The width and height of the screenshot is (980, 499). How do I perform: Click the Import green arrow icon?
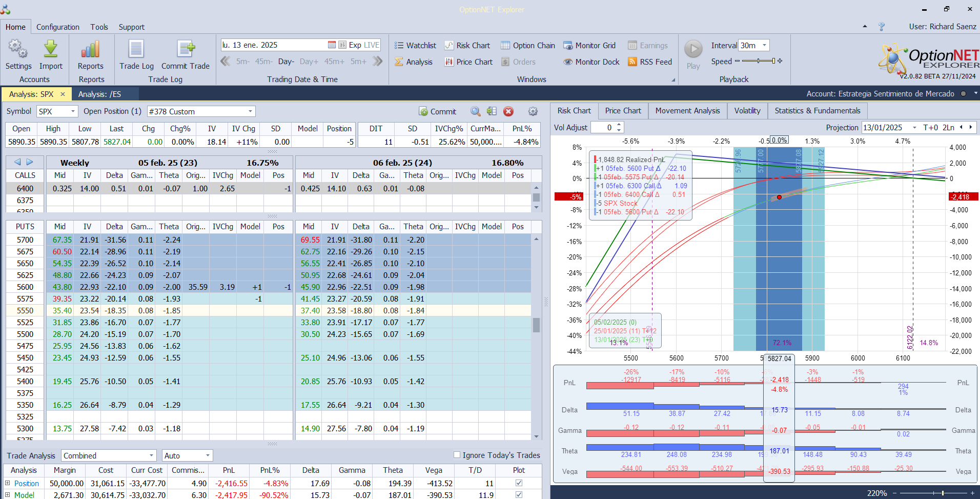click(51, 49)
